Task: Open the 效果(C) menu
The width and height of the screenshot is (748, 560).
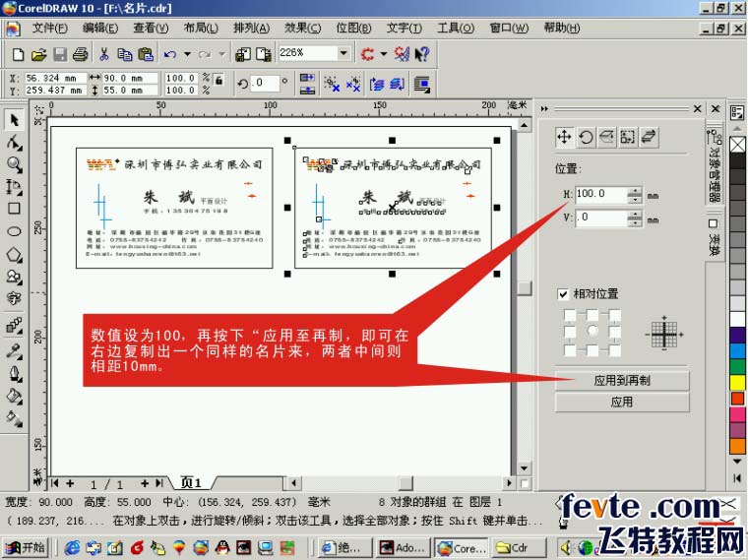Action: (302, 29)
